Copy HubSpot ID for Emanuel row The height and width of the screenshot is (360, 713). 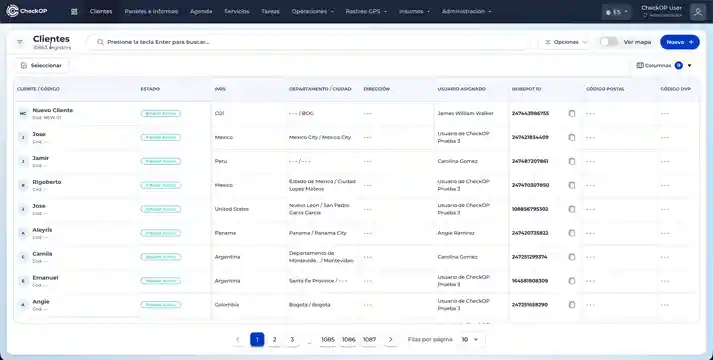572,281
